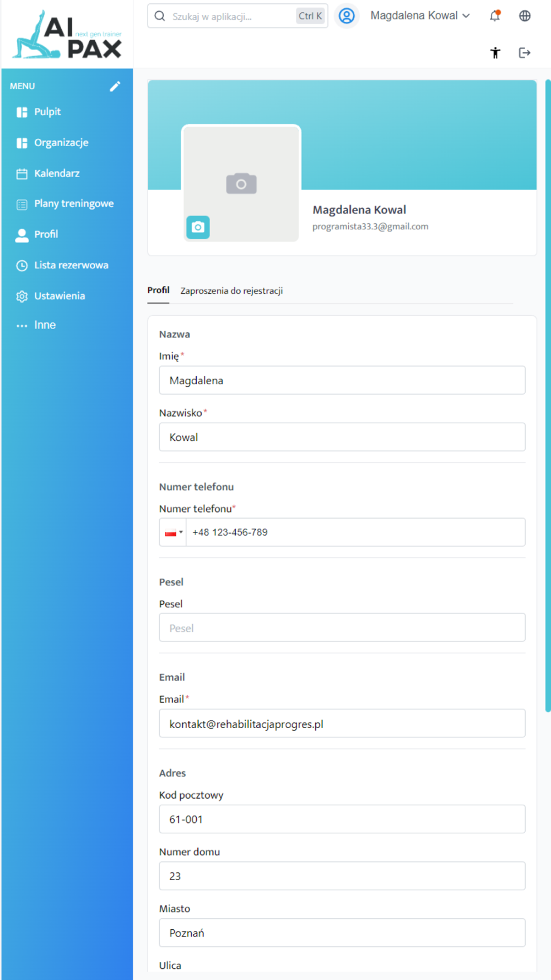Open accessibility options icon
551x980 pixels.
495,52
